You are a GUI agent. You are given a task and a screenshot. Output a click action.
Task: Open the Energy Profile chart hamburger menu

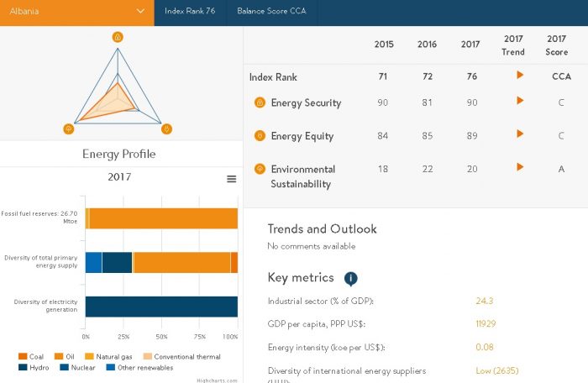coord(231,179)
